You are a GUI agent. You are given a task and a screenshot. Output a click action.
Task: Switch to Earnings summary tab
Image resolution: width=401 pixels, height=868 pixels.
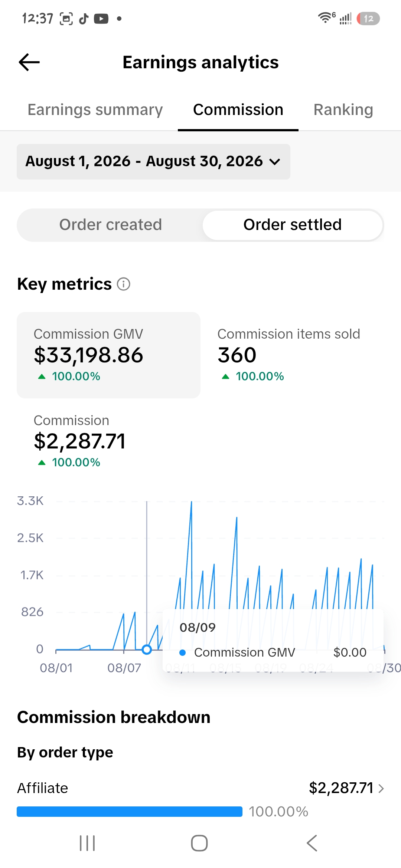coord(95,110)
